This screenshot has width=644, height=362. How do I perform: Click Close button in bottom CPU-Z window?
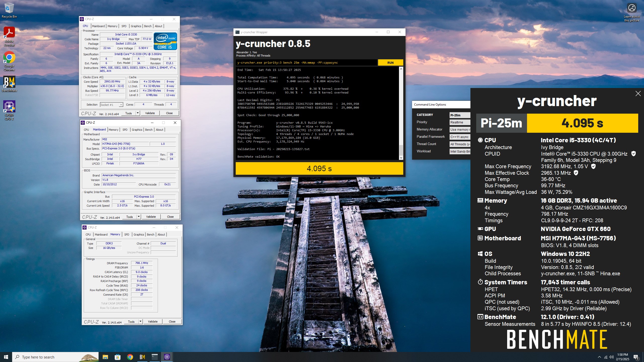pos(172,322)
